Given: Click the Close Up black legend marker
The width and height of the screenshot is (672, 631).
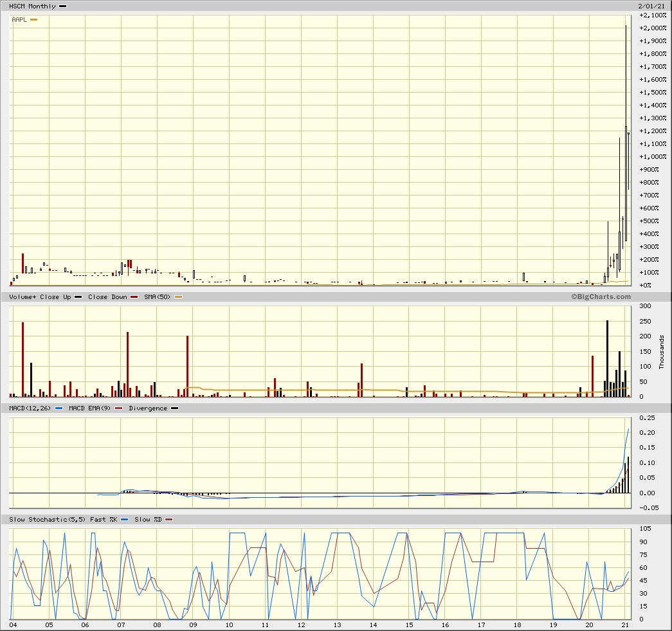Looking at the screenshot, I should coord(78,297).
